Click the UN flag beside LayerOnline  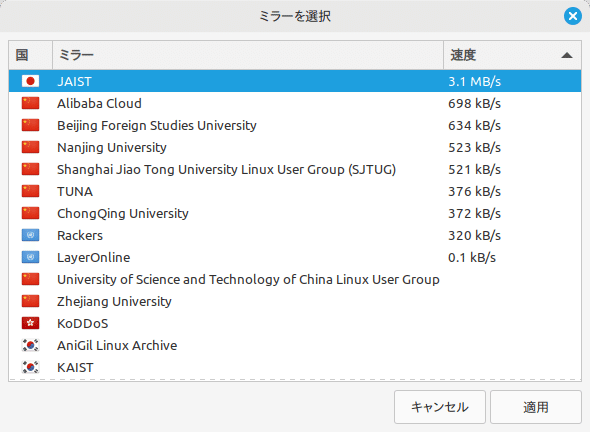[30, 257]
